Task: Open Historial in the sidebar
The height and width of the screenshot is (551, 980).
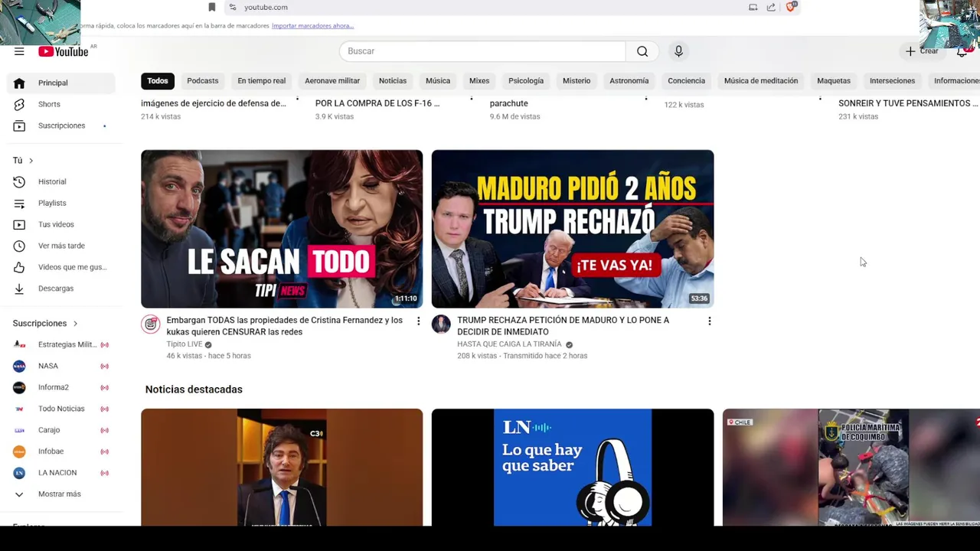Action: tap(61, 181)
